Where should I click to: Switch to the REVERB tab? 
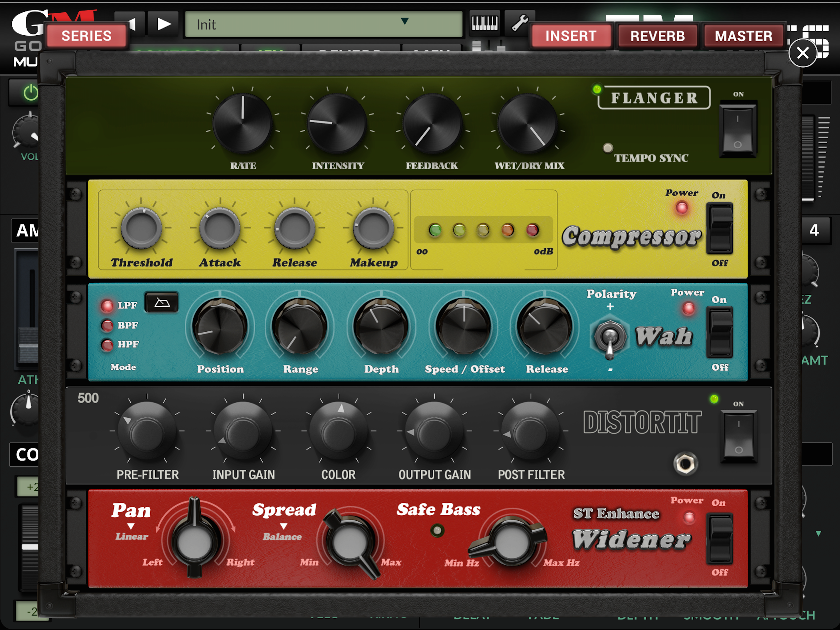pos(658,36)
